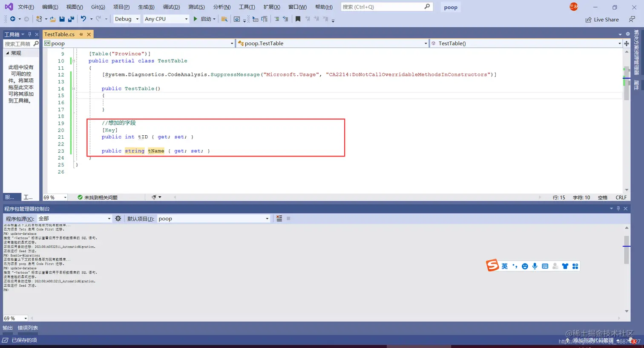Open the poop.TestTable type dropdown
Screen dimensions: 644x348
click(332, 43)
